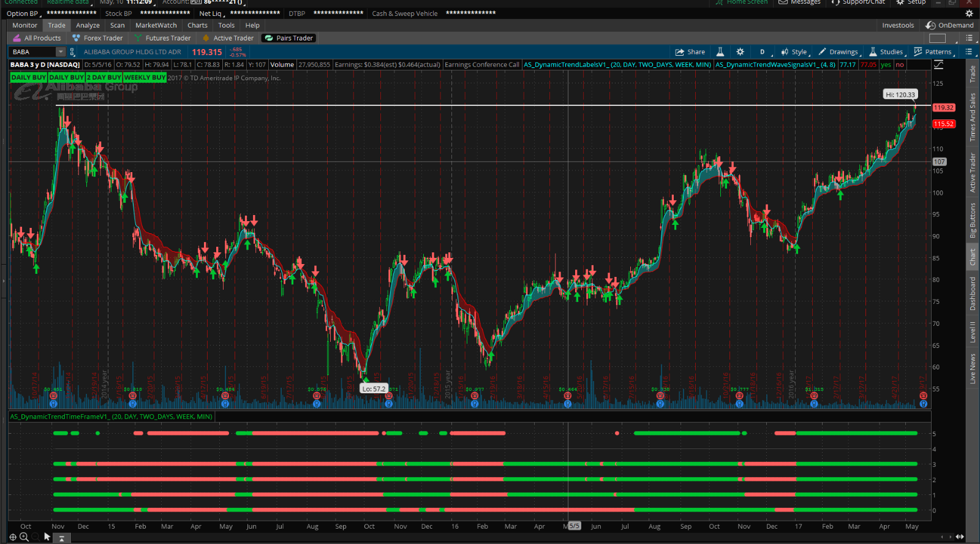The height and width of the screenshot is (544, 980).
Task: Click AS_DynamicTrendWaveSignalsV1 study label
Action: [x=775, y=64]
